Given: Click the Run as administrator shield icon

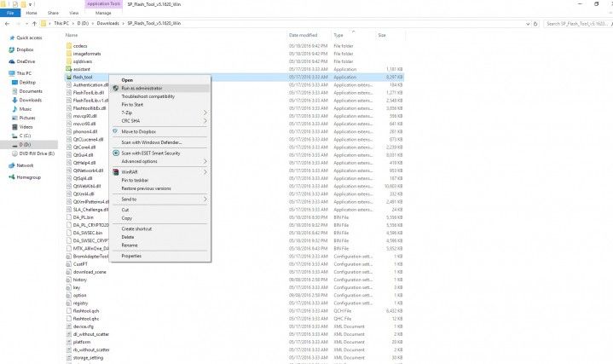Looking at the screenshot, I should pyautogui.click(x=116, y=89).
